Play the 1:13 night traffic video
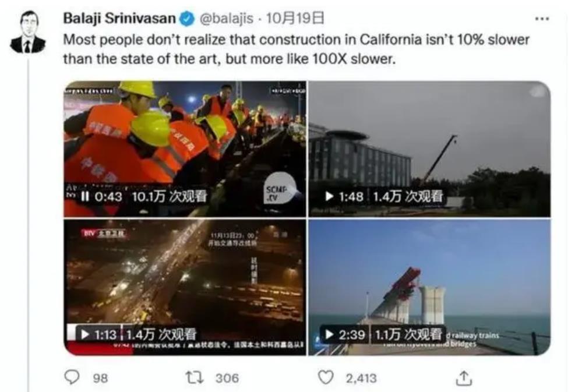Viewport: 575px width, 392px height. click(x=85, y=334)
